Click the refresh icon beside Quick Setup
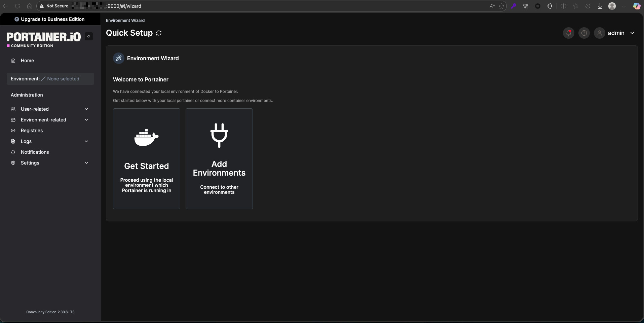 click(x=159, y=33)
